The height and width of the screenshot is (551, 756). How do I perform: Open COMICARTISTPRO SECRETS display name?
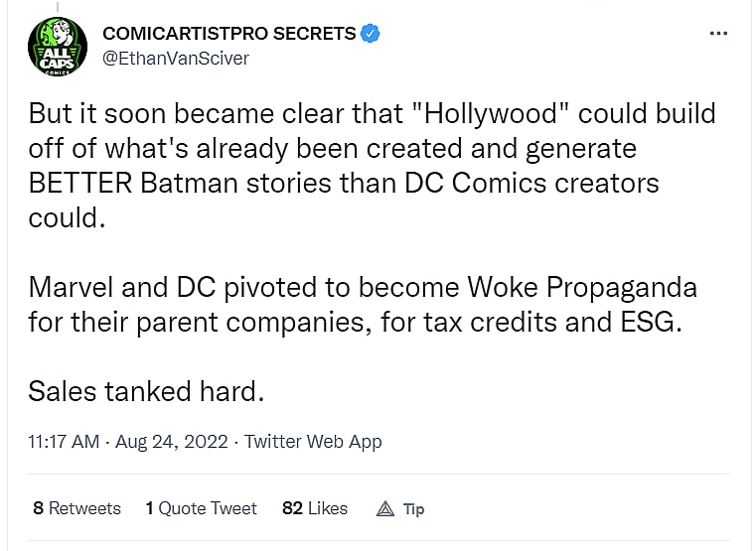point(228,34)
